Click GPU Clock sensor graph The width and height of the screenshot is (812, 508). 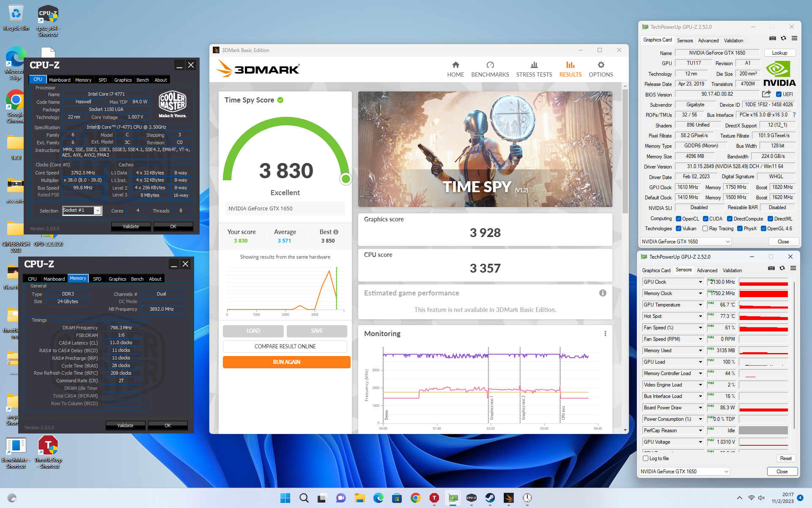(x=763, y=282)
